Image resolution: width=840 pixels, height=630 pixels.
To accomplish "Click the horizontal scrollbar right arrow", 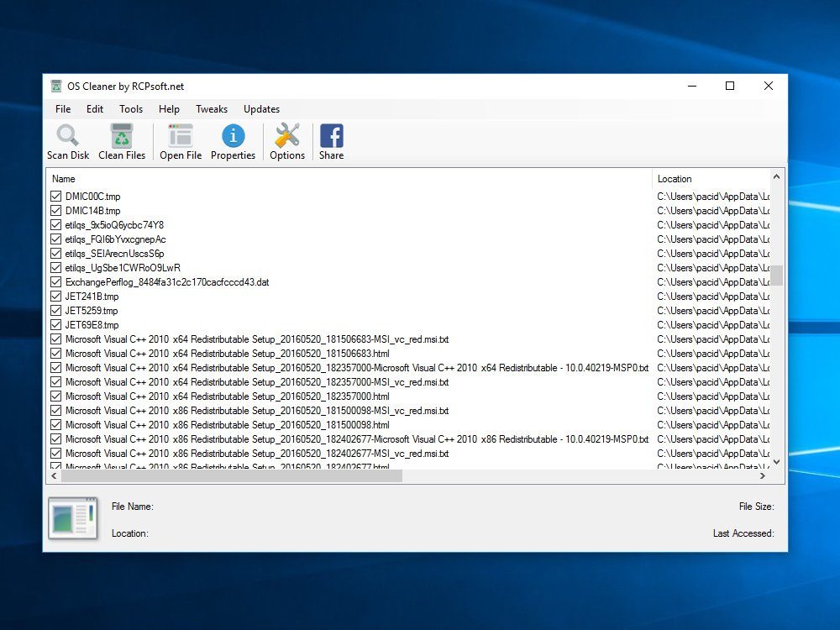I will (x=763, y=475).
